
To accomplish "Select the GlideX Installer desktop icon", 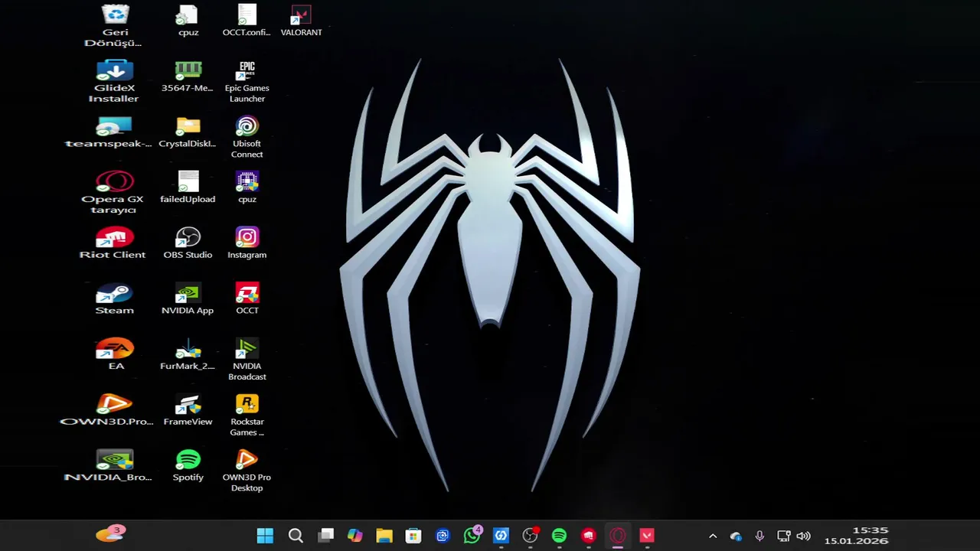I will tap(114, 81).
